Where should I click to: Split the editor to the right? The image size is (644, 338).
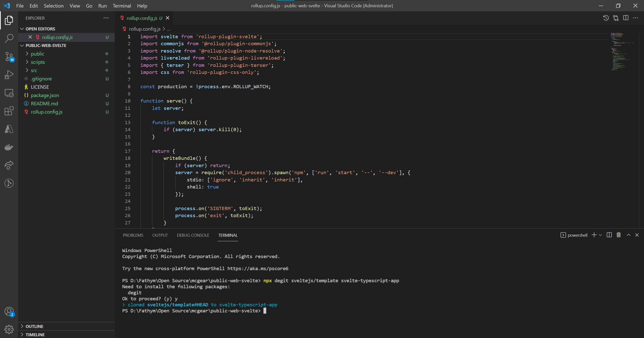tap(626, 18)
